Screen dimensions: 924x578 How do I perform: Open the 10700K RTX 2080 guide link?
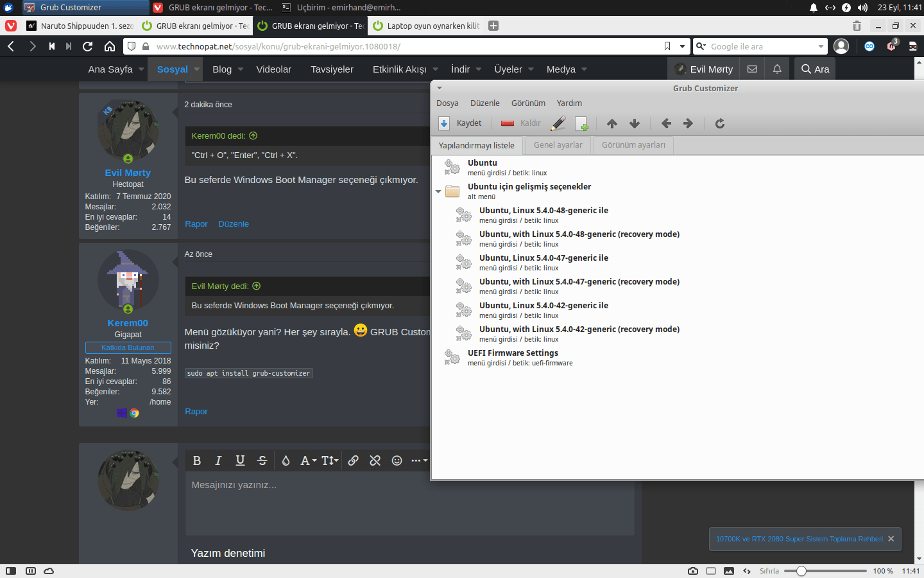coord(800,539)
